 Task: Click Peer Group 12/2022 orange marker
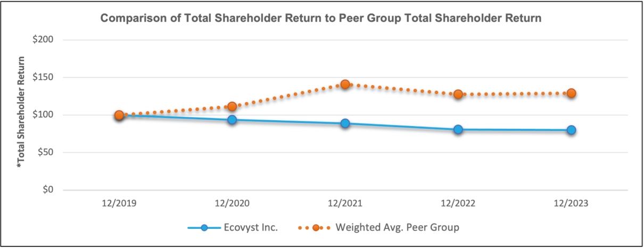point(458,94)
